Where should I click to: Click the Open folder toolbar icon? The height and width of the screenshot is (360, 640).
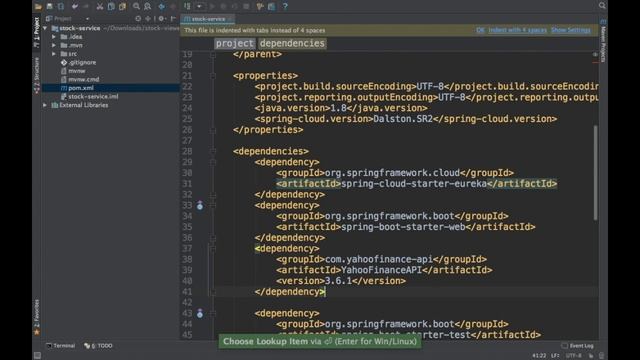(x=38, y=6)
